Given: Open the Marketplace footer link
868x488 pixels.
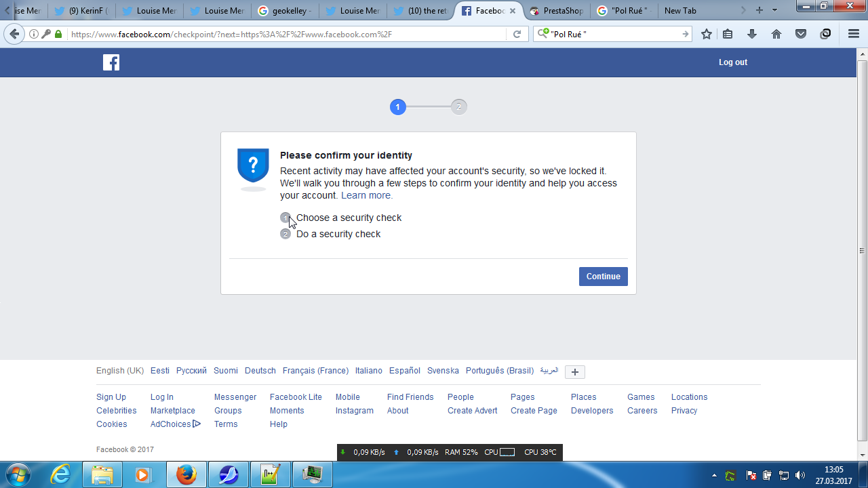Looking at the screenshot, I should pos(173,411).
